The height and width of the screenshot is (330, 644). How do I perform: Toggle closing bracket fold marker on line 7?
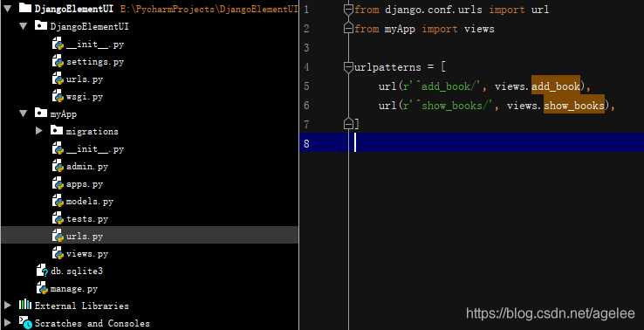coord(348,123)
